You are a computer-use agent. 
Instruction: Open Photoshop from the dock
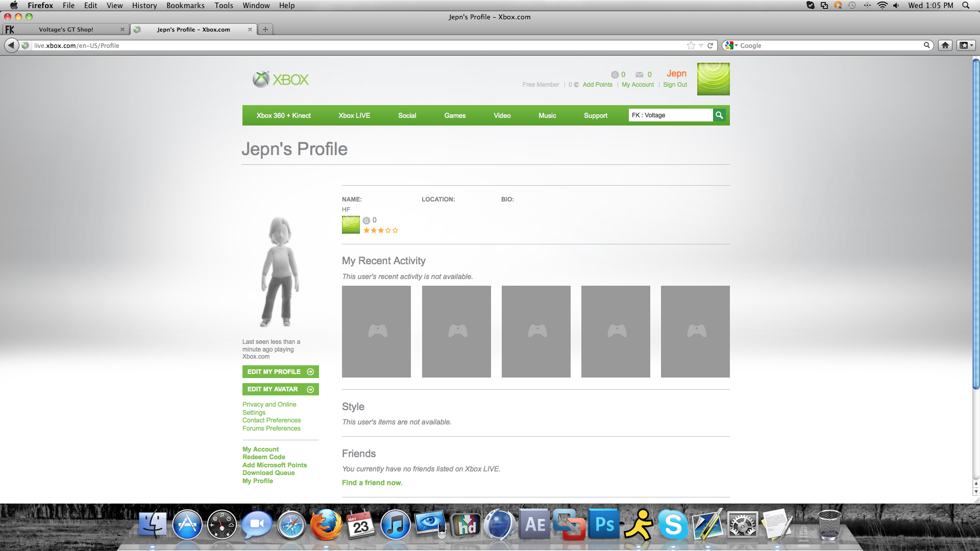coord(604,524)
